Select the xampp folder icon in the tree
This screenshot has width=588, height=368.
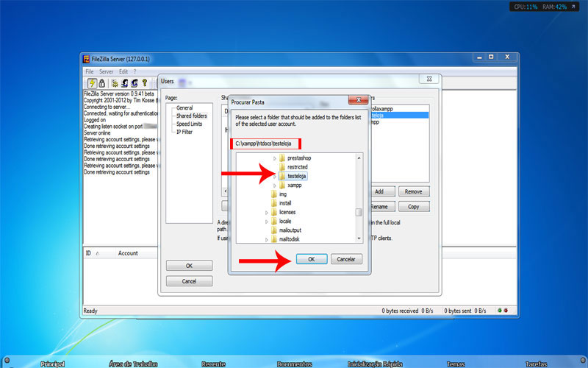click(282, 185)
